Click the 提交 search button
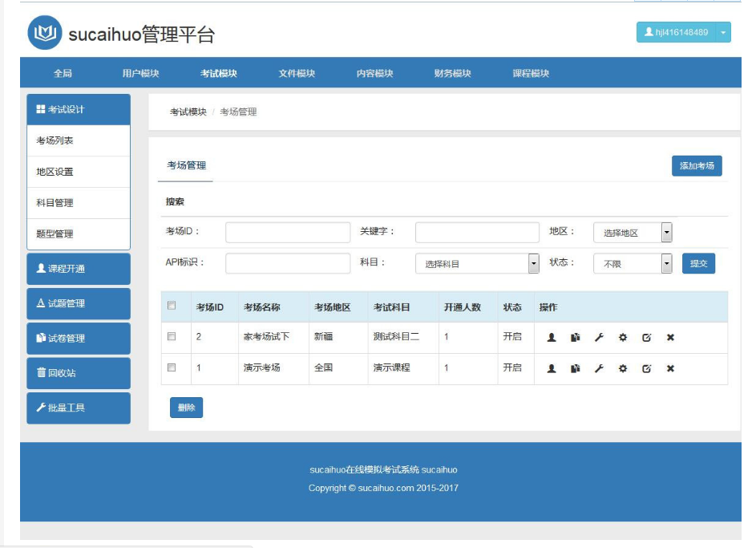Image resolution: width=756 pixels, height=548 pixels. point(698,263)
